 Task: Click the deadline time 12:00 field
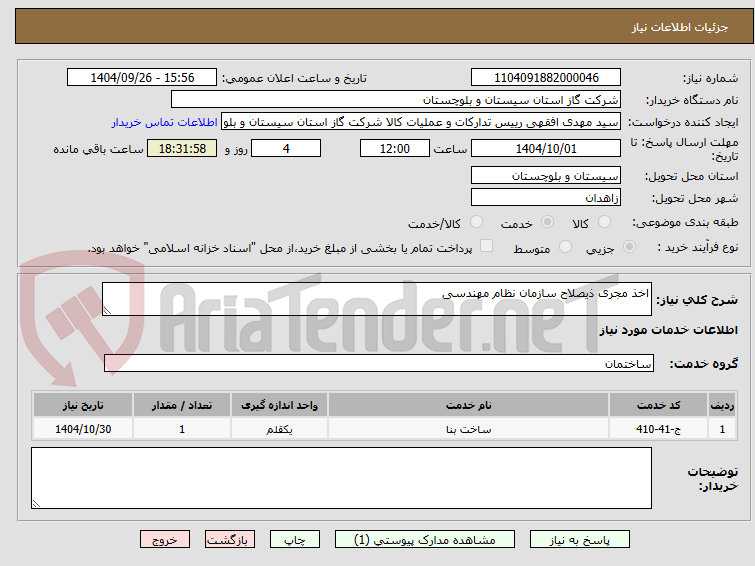pos(394,148)
